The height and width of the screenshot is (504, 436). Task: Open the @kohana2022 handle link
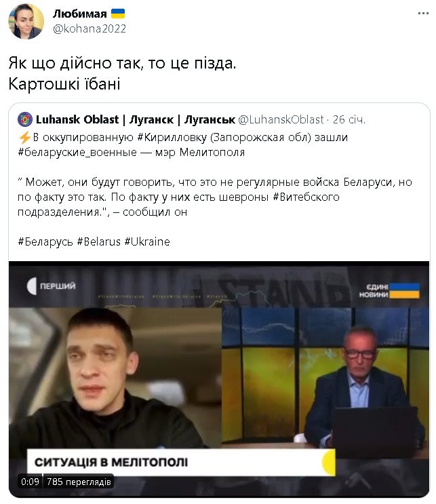pos(90,28)
